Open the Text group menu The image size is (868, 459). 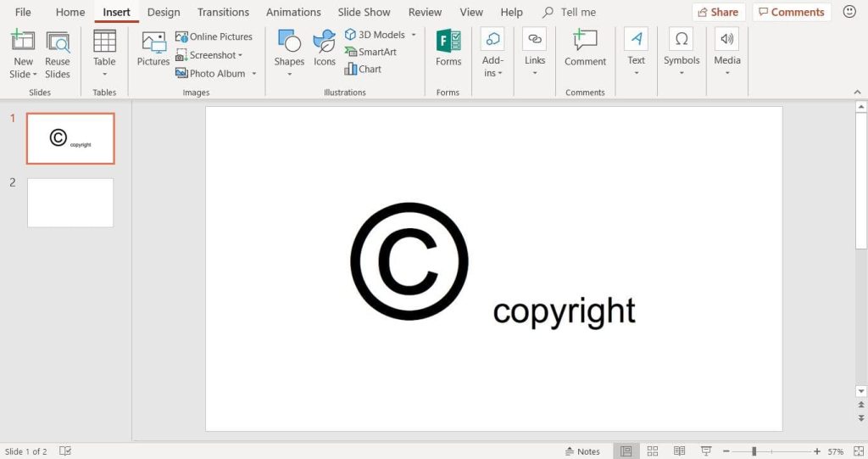pyautogui.click(x=636, y=52)
